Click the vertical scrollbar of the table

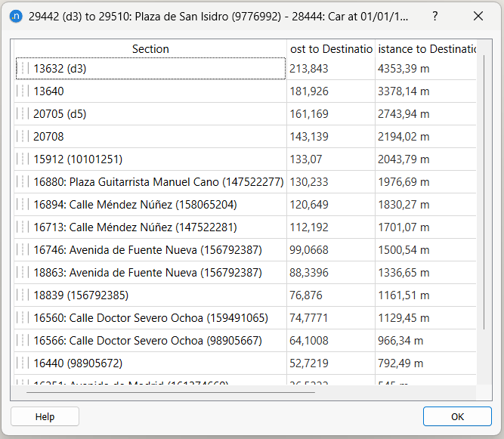coord(484,189)
